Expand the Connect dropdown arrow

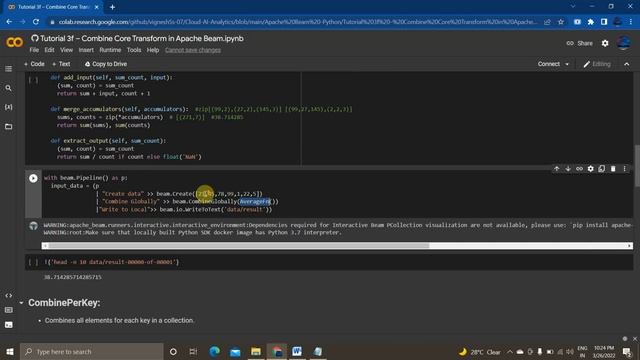point(567,64)
